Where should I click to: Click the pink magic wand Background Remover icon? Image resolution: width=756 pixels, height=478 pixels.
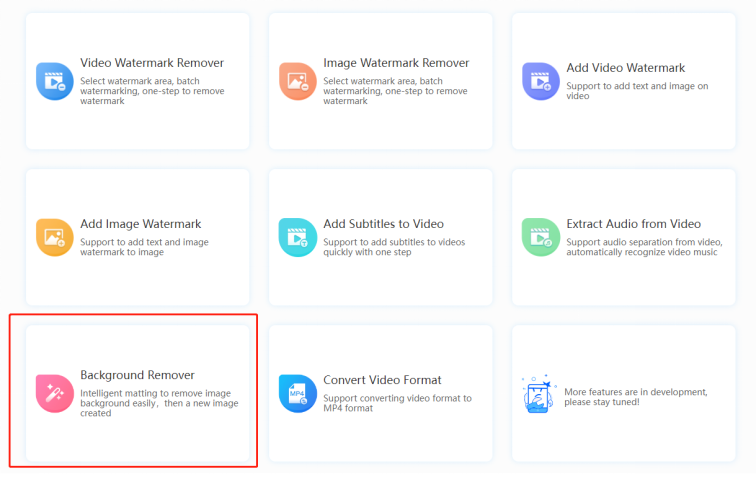pos(54,394)
